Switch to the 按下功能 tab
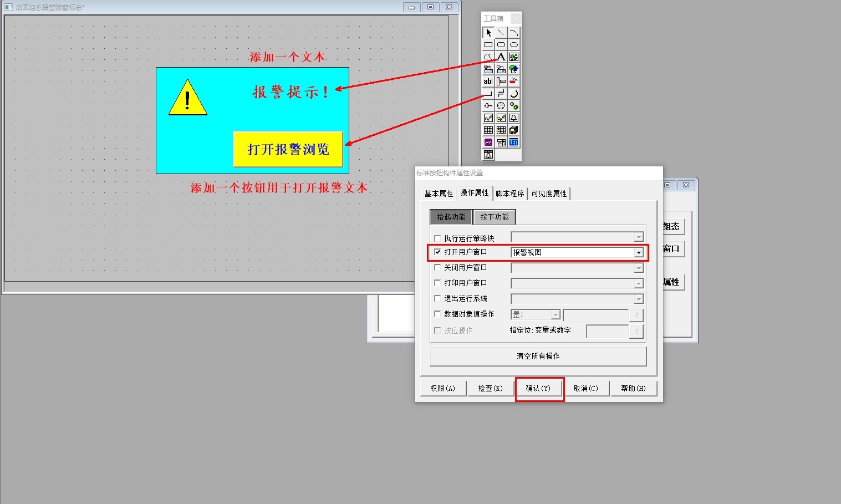This screenshot has height=504, width=841. point(494,217)
